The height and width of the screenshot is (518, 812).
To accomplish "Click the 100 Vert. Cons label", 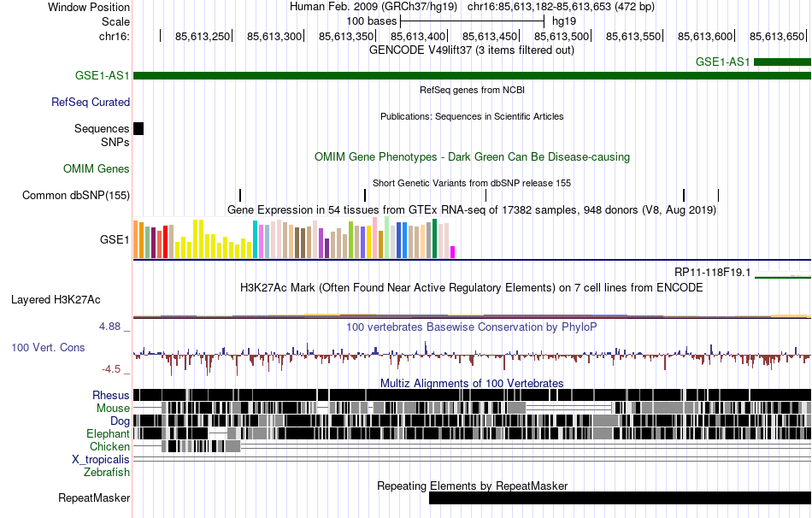I will click(48, 348).
